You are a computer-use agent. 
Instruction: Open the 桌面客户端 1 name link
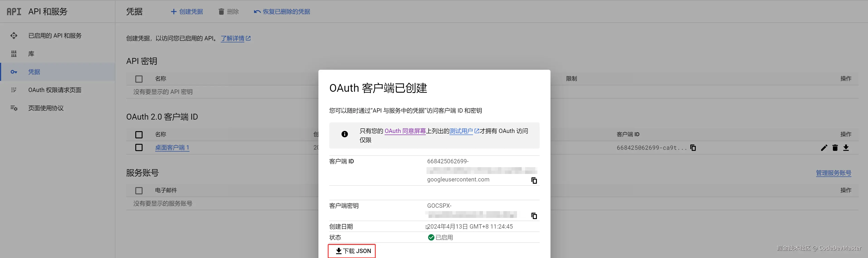tap(172, 147)
